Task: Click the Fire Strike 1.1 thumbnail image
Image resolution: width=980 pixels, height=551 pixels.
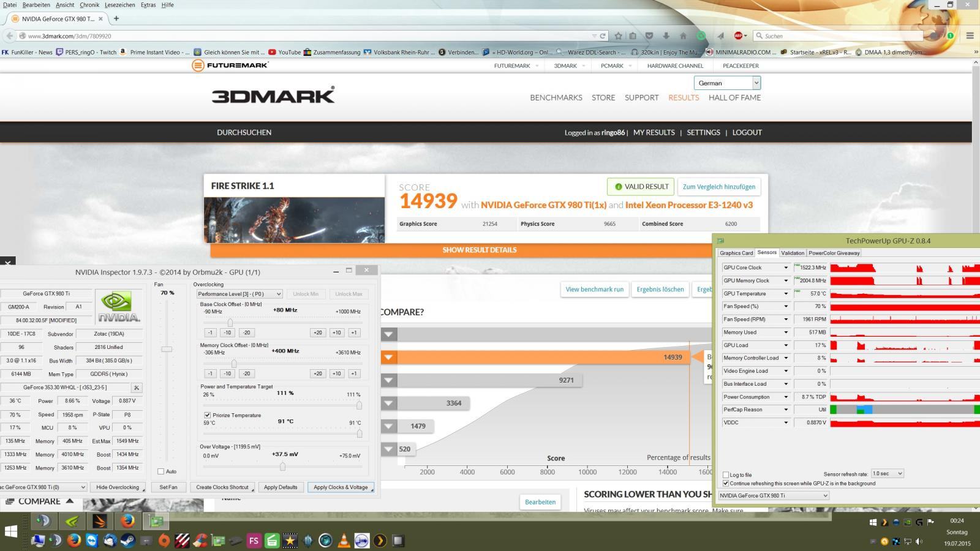Action: point(294,220)
